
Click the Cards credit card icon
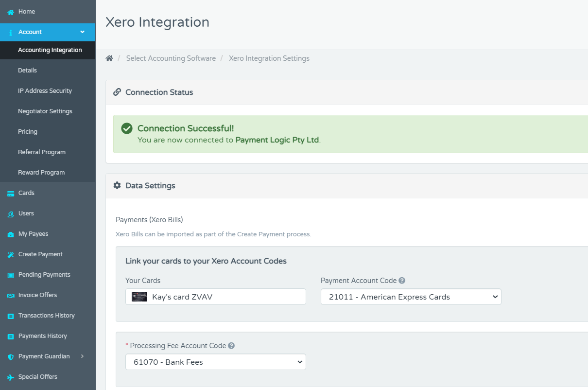coord(11,194)
